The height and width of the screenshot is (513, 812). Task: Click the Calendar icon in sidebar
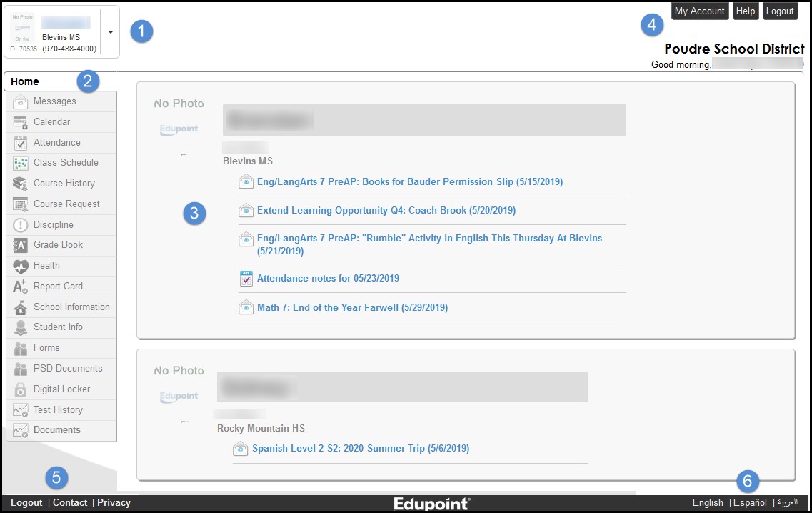pyautogui.click(x=20, y=122)
